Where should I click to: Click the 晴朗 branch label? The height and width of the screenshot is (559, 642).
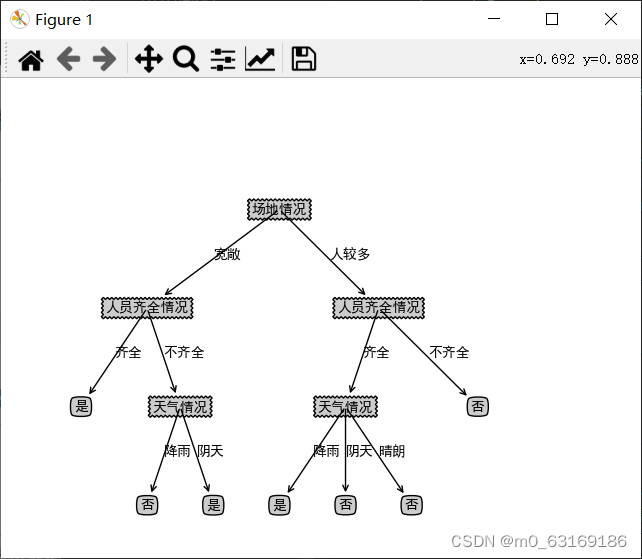[392, 451]
